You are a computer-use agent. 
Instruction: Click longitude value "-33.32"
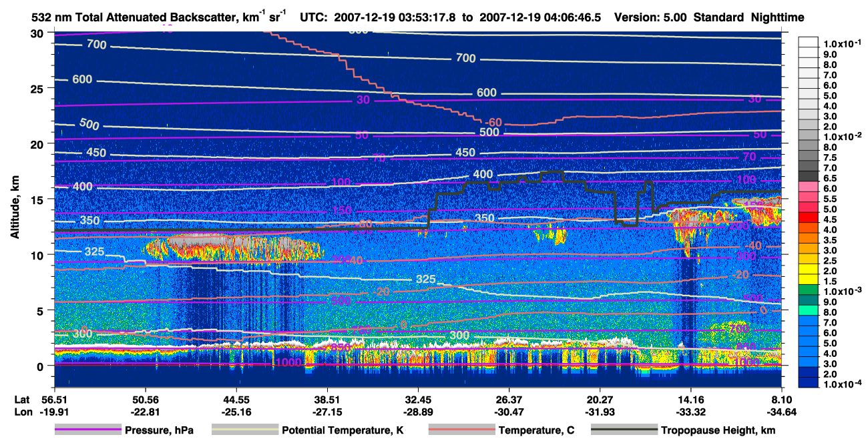pyautogui.click(x=691, y=412)
